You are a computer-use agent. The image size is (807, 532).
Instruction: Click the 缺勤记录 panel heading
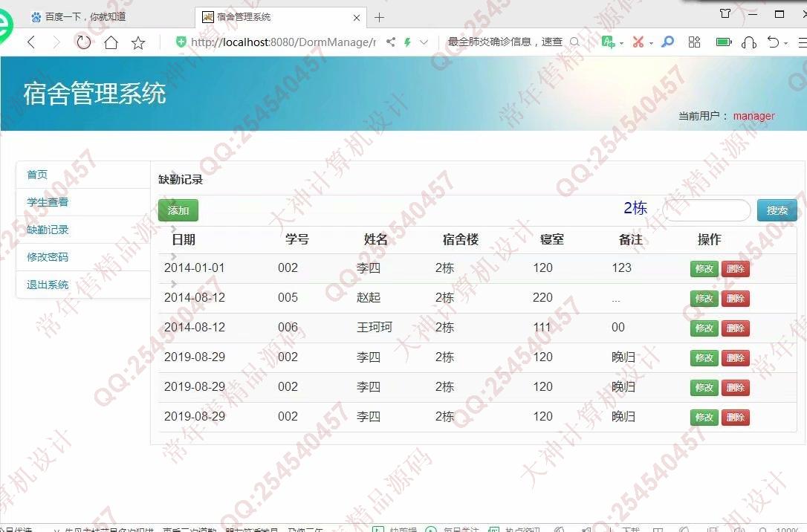(x=181, y=180)
